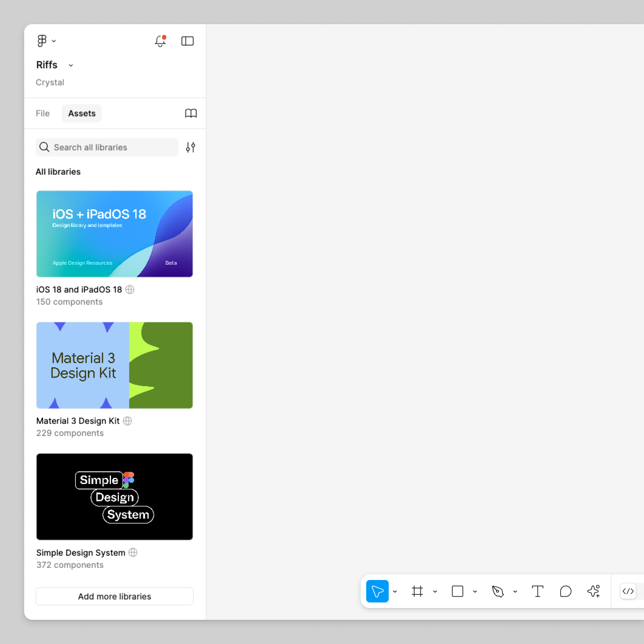Open the Simple Design System thumbnail
The height and width of the screenshot is (644, 644).
pyautogui.click(x=115, y=497)
